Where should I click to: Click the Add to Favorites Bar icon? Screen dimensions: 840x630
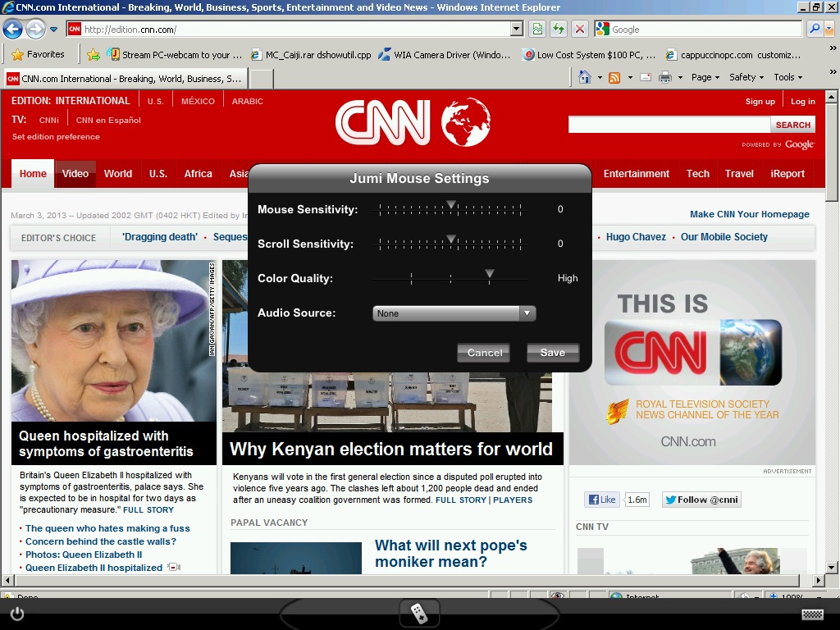pyautogui.click(x=94, y=54)
